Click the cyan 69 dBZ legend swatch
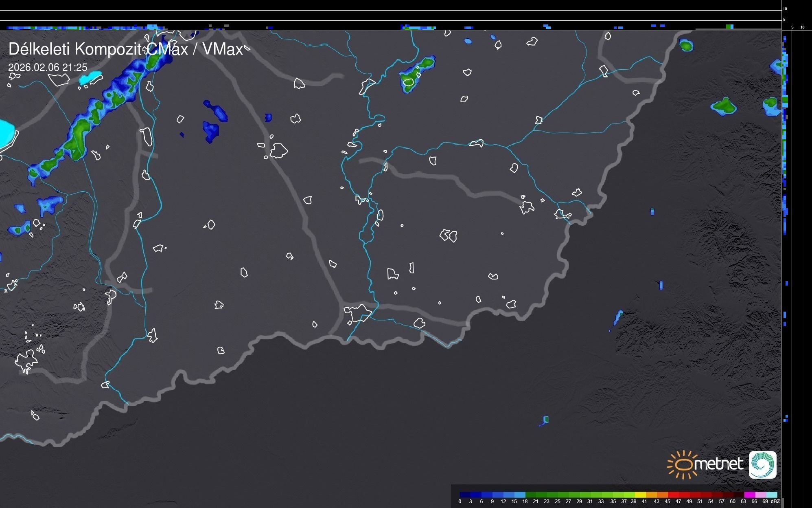 click(x=771, y=495)
